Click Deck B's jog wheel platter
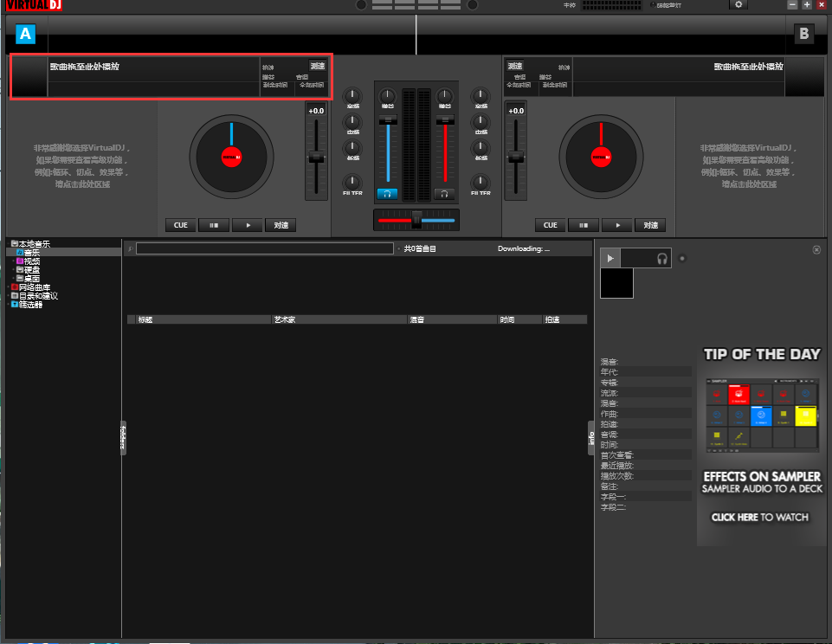This screenshot has width=832, height=644. [600, 157]
